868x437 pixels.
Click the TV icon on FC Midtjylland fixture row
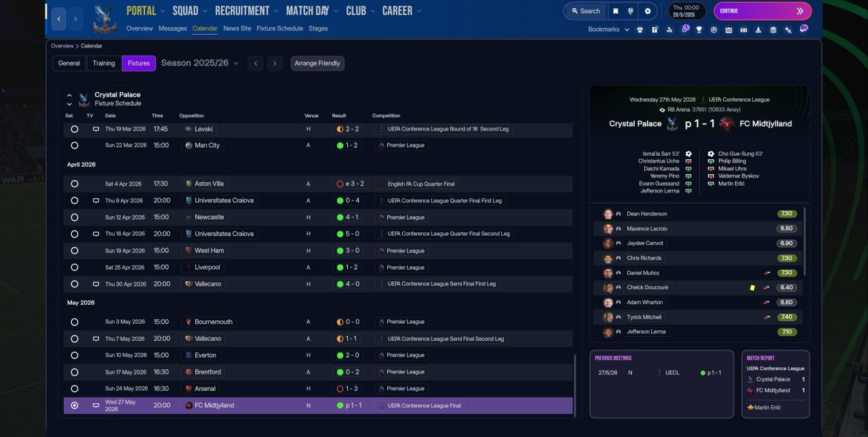pos(96,405)
